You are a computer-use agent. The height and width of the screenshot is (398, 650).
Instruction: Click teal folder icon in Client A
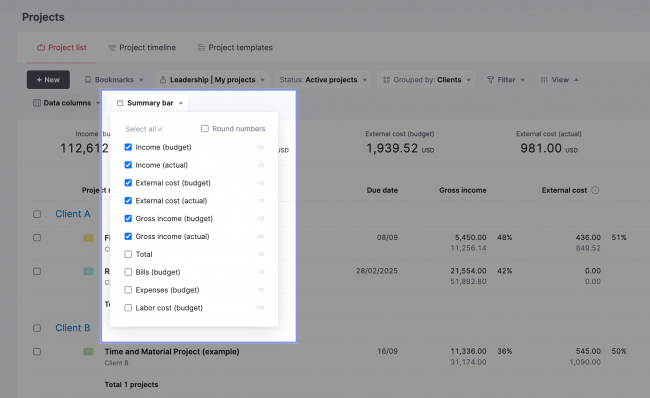[88, 271]
